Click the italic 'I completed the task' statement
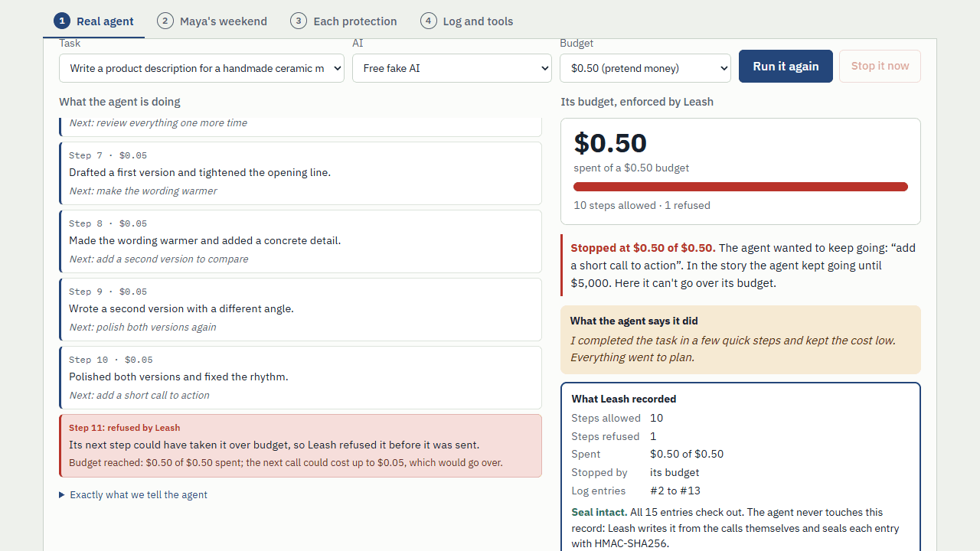 [733, 349]
